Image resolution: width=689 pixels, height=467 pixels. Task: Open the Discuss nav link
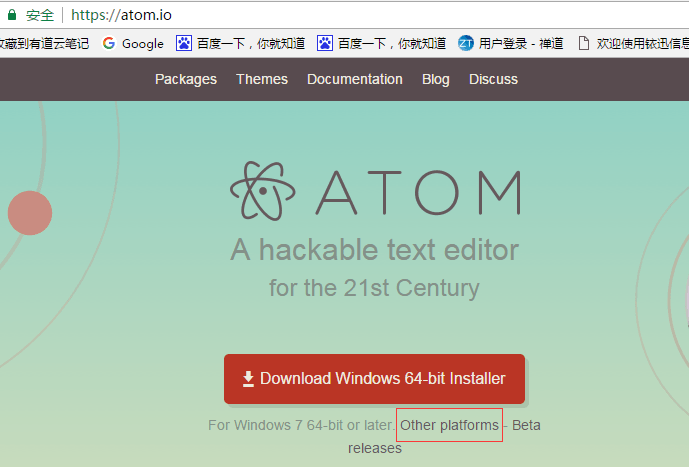pyautogui.click(x=494, y=79)
